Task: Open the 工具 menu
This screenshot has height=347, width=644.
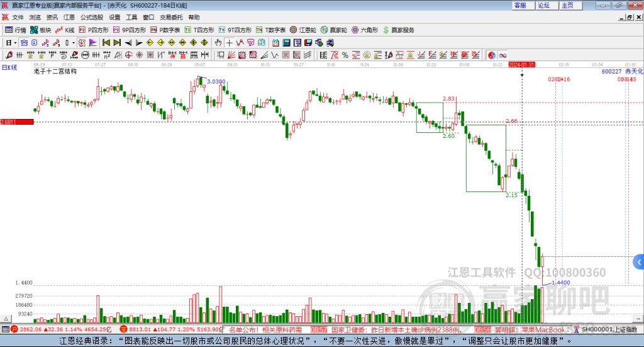Action: 131,17
